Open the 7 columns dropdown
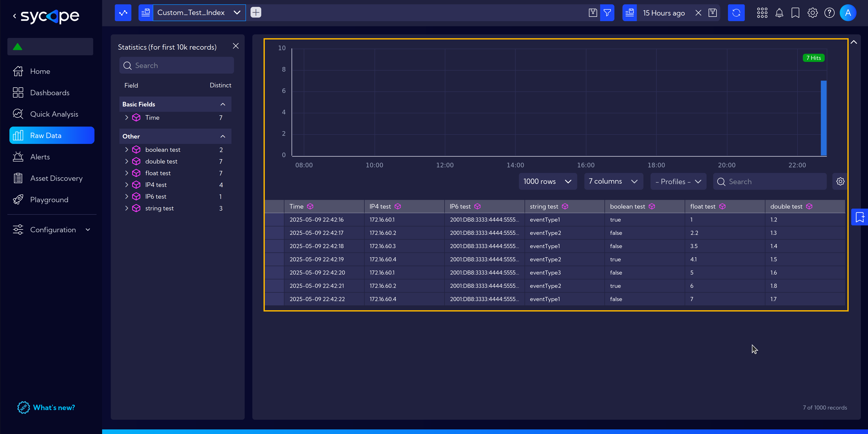Viewport: 868px width, 434px height. [x=613, y=181]
